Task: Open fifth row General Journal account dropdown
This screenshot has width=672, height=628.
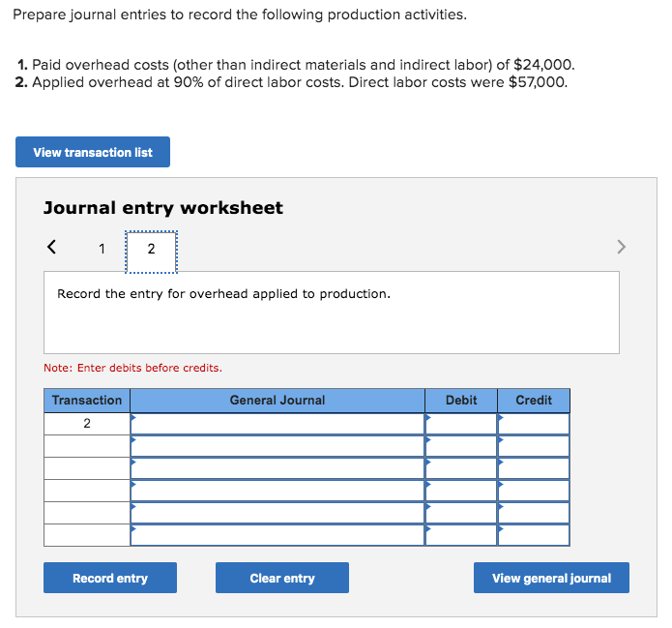Action: tap(278, 513)
